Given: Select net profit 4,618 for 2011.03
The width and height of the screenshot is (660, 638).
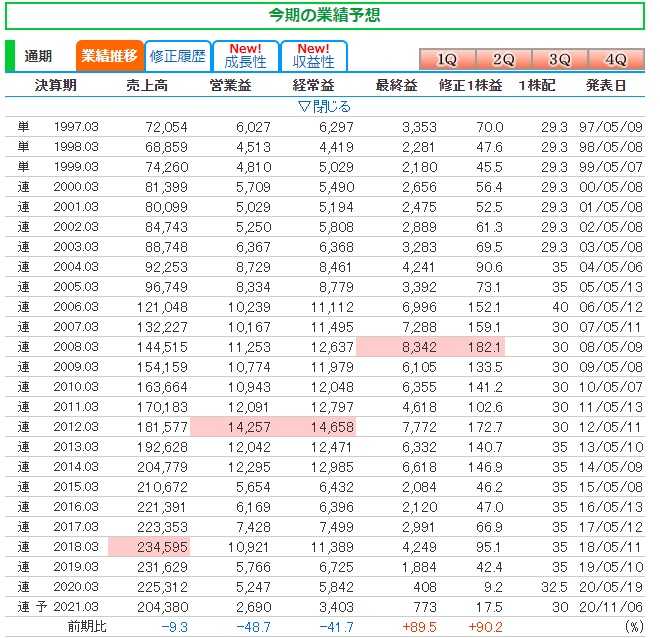Looking at the screenshot, I should [x=419, y=407].
